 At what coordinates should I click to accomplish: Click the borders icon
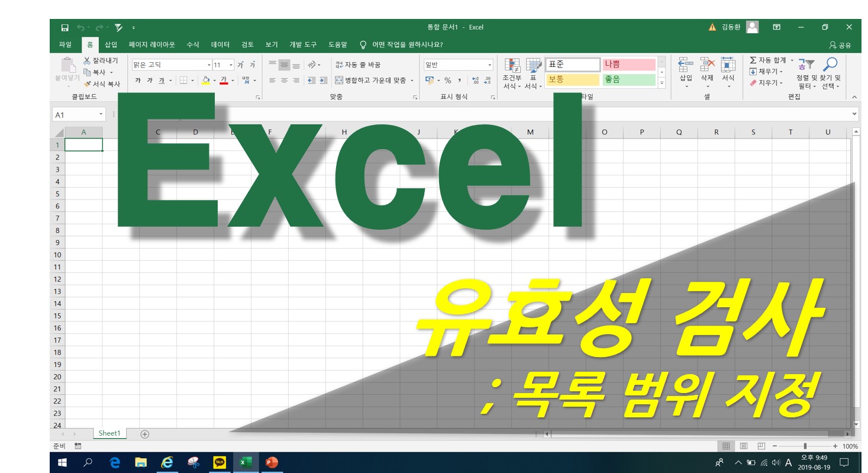tap(183, 81)
